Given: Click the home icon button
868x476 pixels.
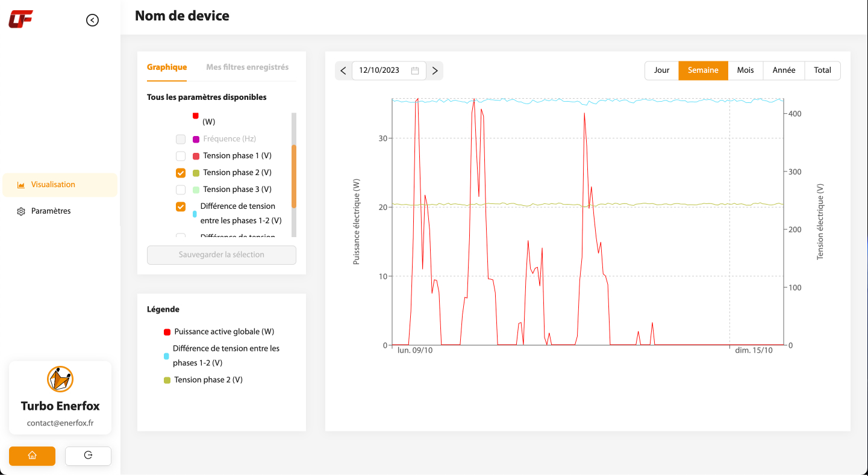Looking at the screenshot, I should (32, 456).
